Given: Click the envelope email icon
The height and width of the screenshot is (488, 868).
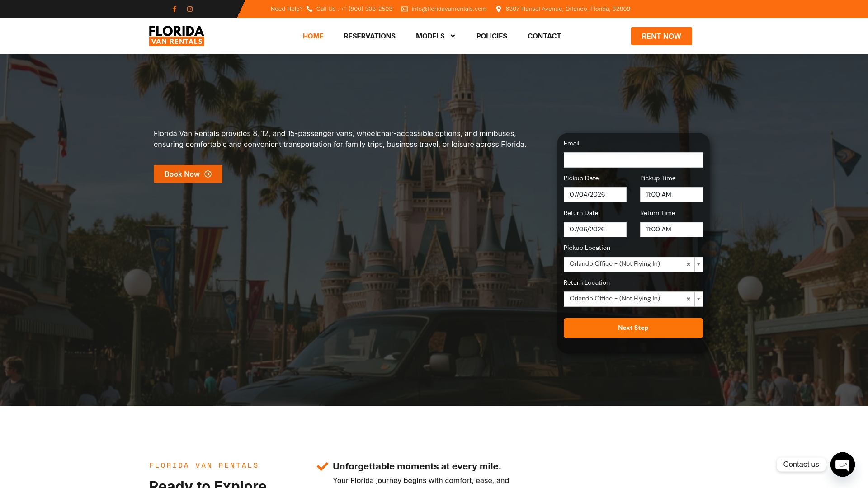Looking at the screenshot, I should tap(405, 9).
